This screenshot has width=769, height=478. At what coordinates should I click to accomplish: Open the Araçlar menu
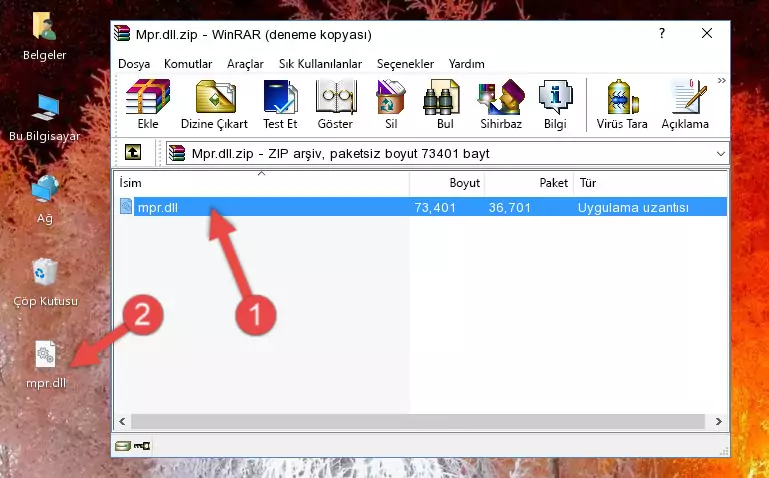(245, 64)
